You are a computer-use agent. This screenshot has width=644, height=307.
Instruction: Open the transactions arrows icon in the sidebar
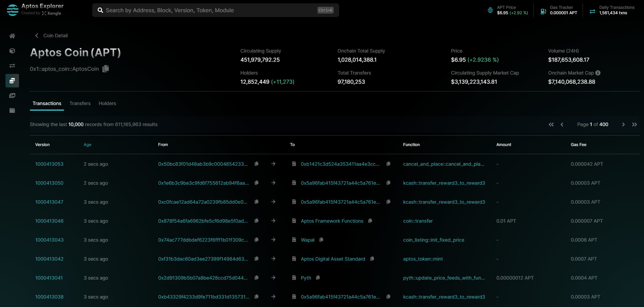[12, 66]
